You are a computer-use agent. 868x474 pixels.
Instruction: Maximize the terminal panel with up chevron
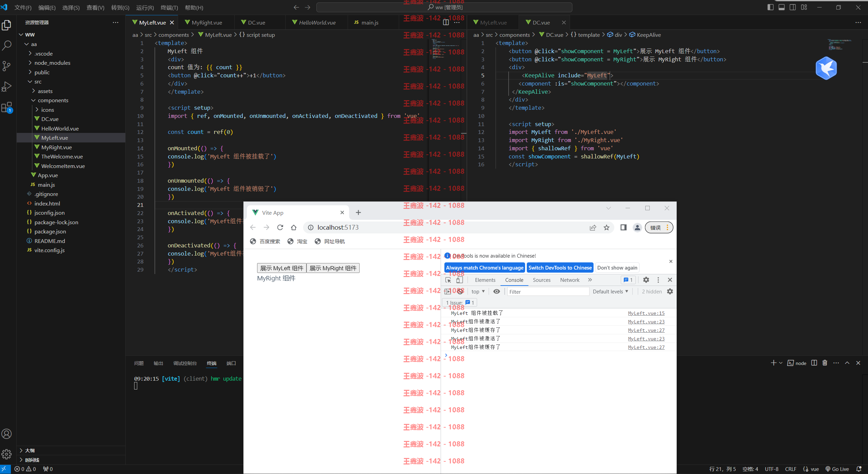847,363
